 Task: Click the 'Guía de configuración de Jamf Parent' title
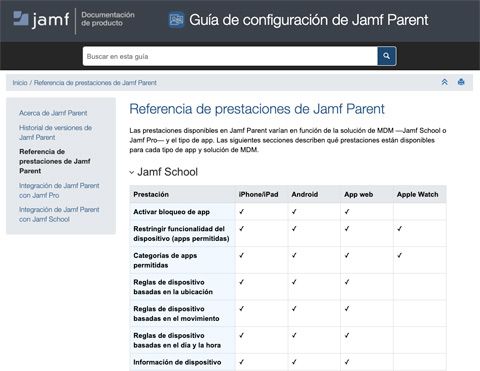tap(309, 20)
